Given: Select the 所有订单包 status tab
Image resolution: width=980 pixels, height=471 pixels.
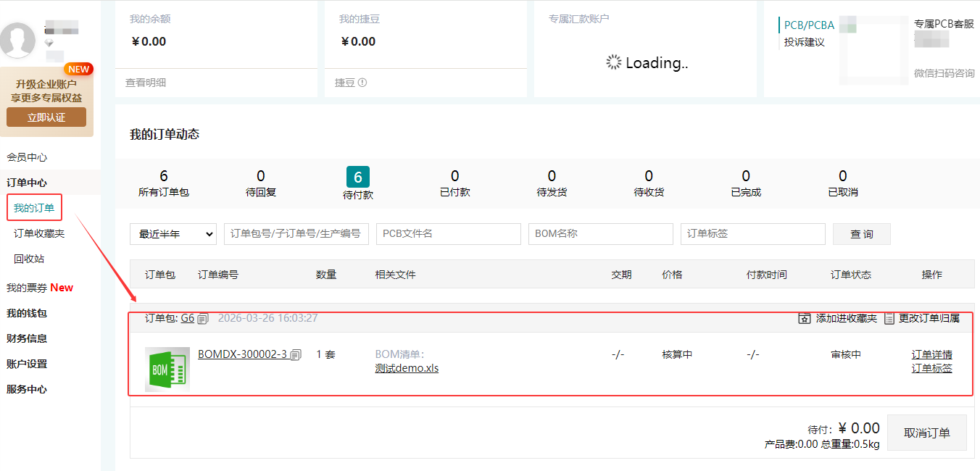Looking at the screenshot, I should point(164,183).
